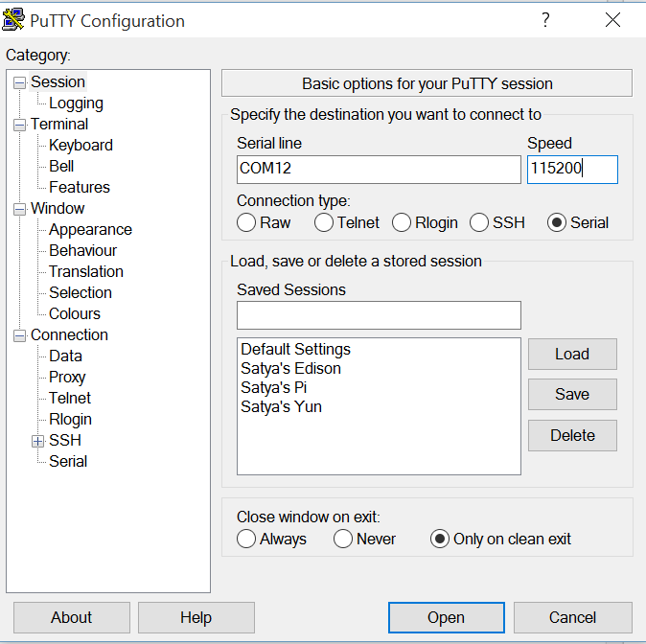Open the Translation settings category

coord(86,271)
